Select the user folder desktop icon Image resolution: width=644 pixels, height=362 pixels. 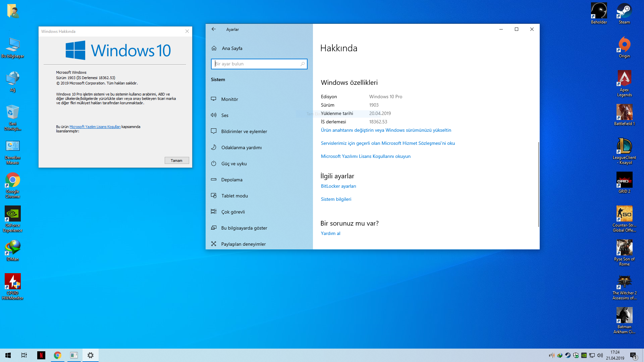tap(12, 11)
